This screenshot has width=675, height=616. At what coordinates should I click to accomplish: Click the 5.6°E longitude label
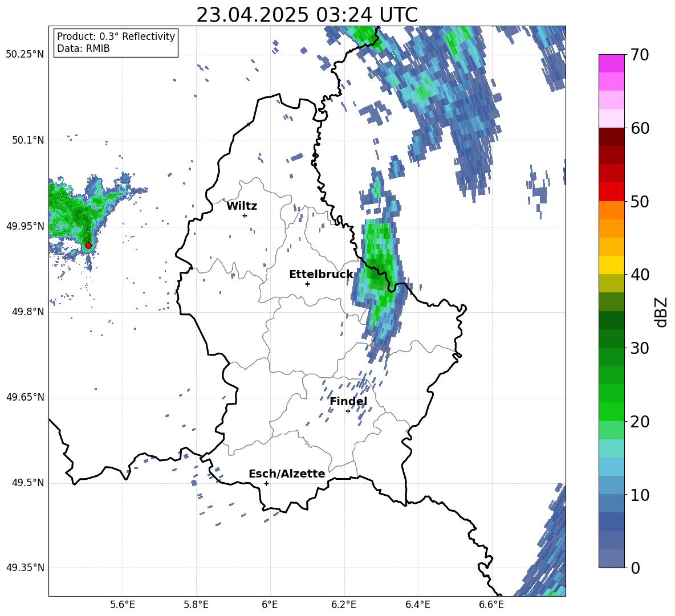(x=123, y=605)
